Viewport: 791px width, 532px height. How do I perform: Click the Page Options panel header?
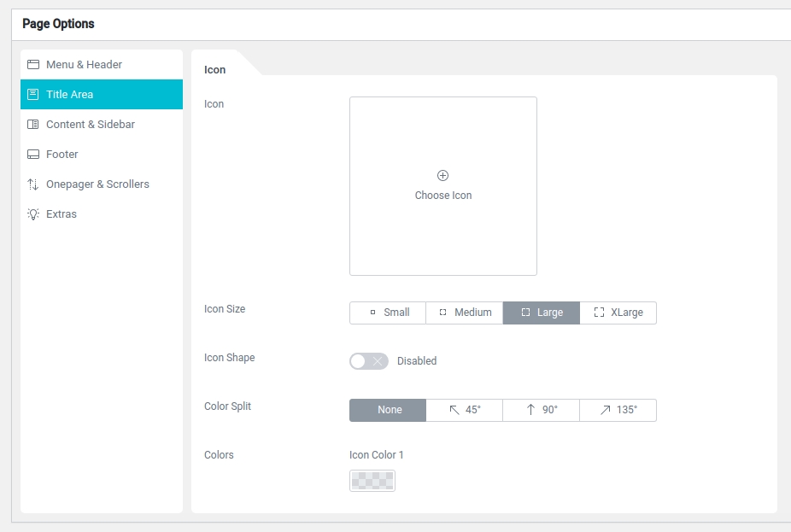tap(58, 24)
